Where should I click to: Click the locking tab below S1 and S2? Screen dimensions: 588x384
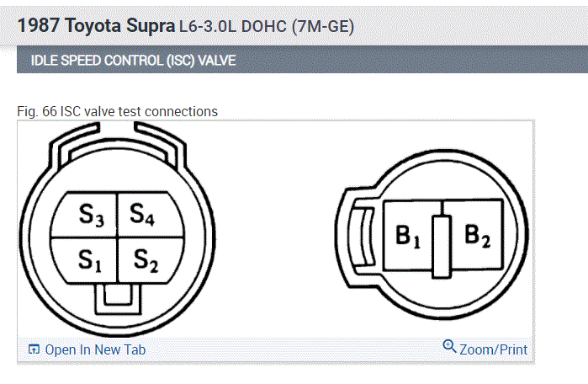116,295
